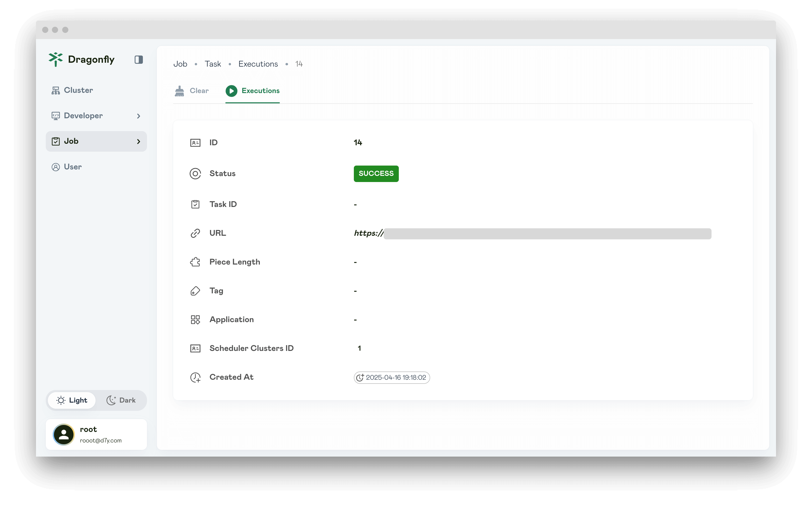Click the Piece Length puzzle icon

tap(195, 262)
